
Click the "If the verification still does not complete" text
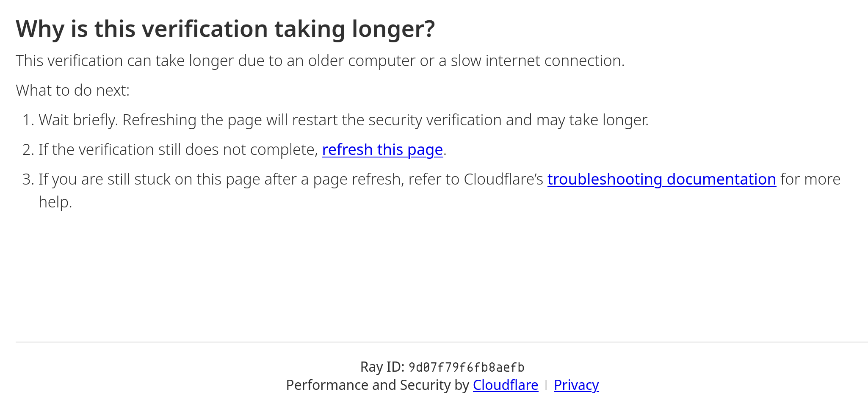[178, 150]
